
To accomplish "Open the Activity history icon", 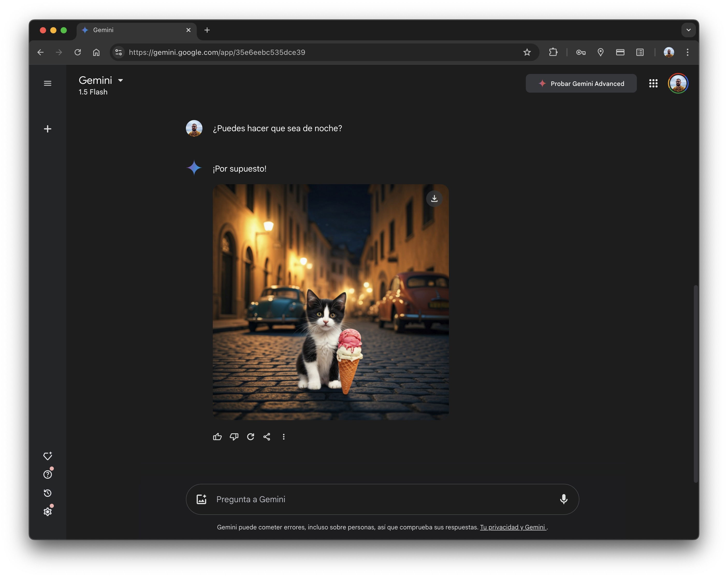I will point(48,493).
